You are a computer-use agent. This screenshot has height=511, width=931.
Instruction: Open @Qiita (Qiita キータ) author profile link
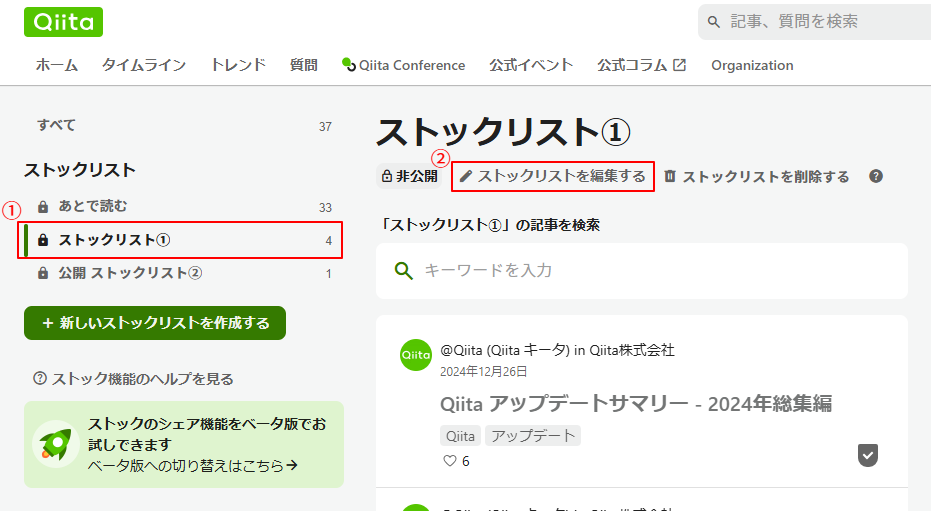coord(505,350)
